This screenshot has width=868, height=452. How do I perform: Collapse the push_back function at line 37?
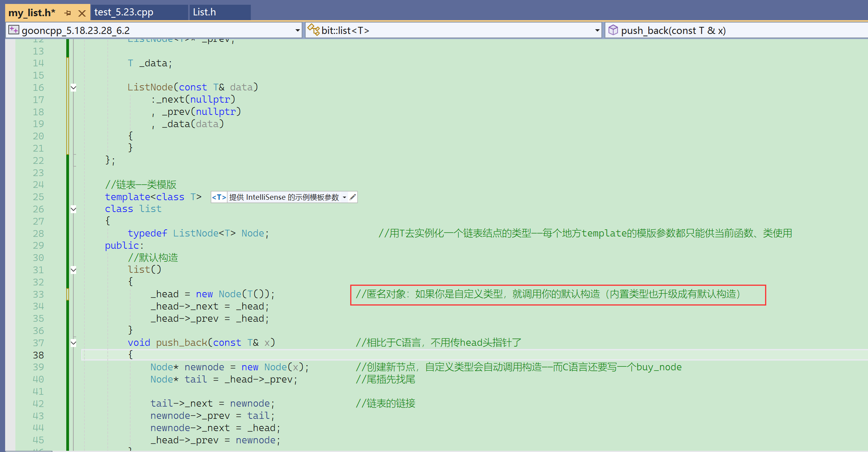73,343
